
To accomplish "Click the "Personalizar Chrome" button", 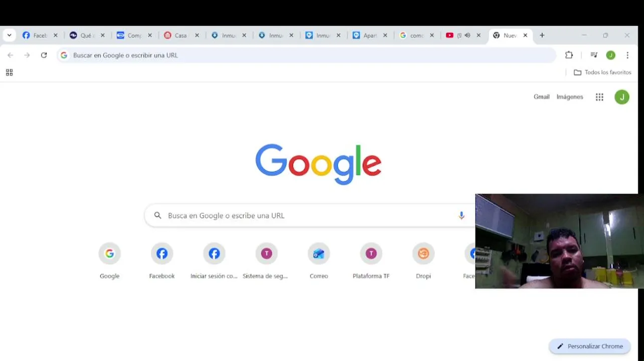I will pyautogui.click(x=590, y=346).
